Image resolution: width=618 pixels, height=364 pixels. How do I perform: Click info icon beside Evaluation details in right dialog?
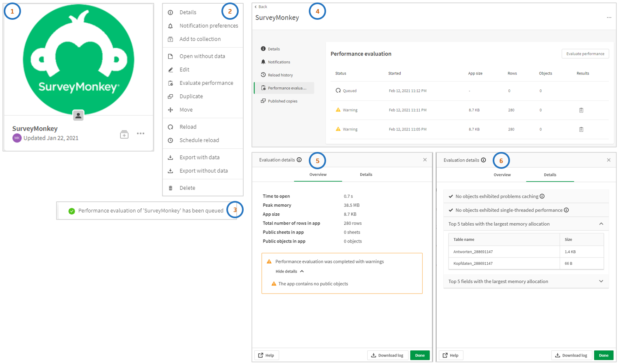[x=484, y=160]
